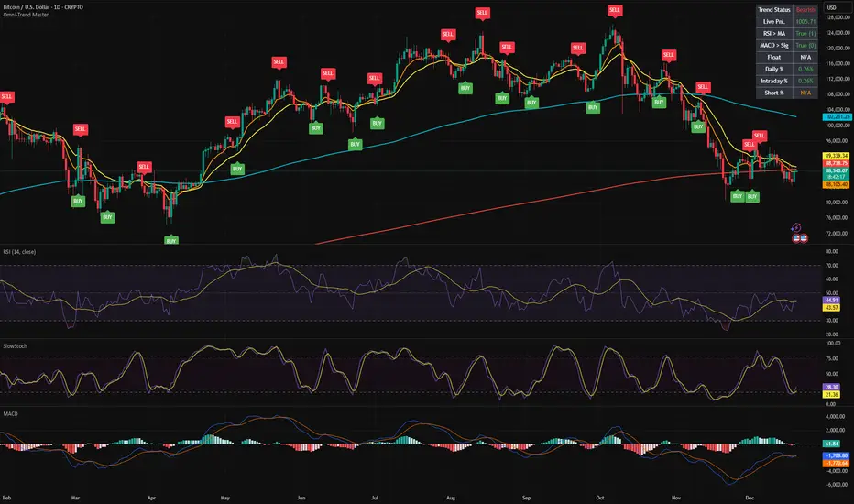Click the Aug label on time axis
The width and height of the screenshot is (854, 504).
pos(451,498)
